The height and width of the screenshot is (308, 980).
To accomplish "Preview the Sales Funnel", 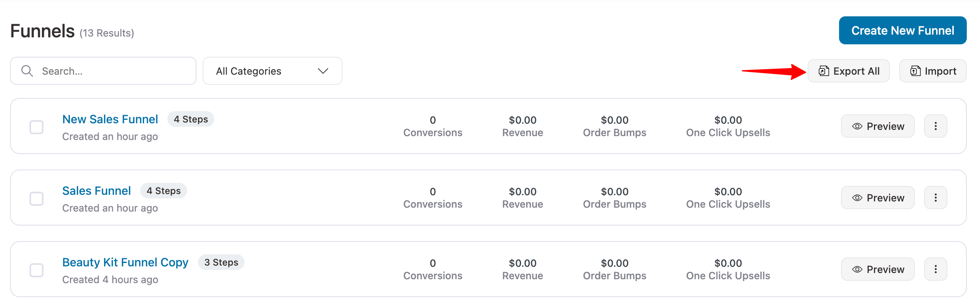I will (877, 198).
